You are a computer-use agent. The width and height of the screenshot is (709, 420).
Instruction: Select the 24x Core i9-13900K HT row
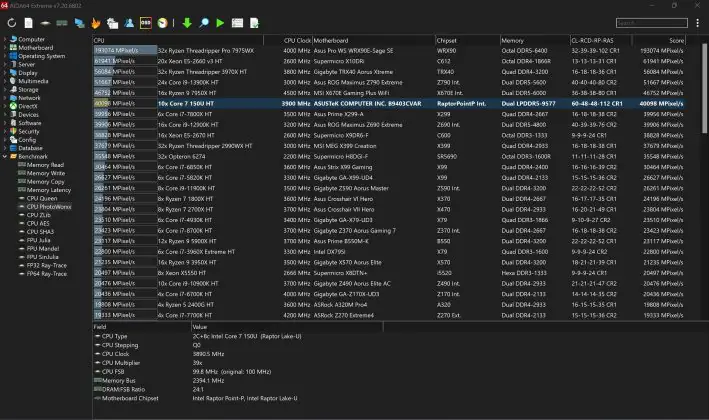pos(389,82)
